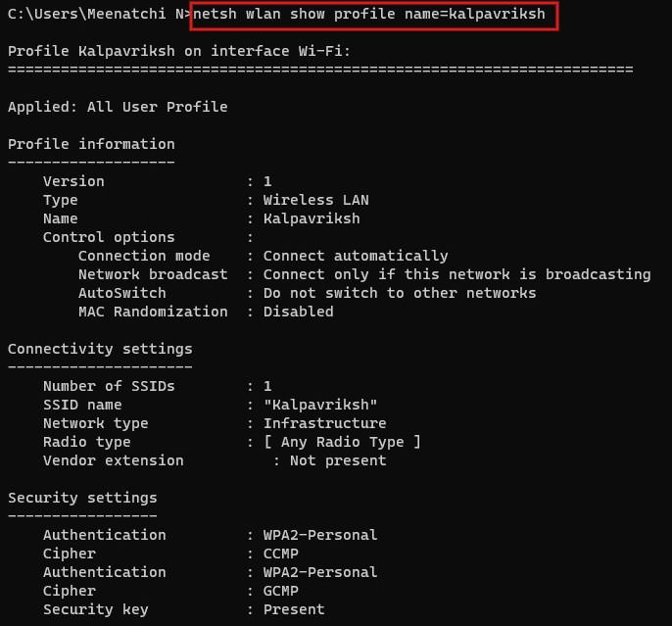Click the "[ Any Radio Type ]" value
Screen dimensions: 672x626
point(342,442)
